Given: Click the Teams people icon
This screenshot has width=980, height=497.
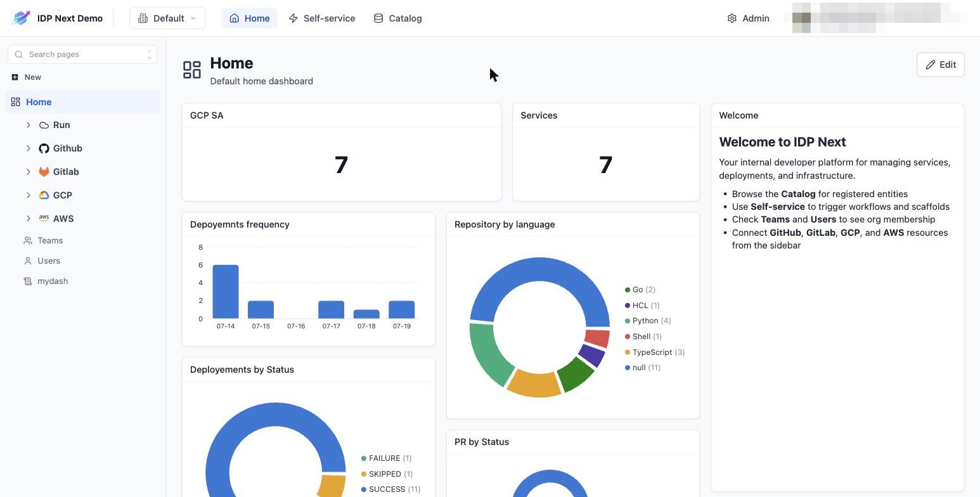Looking at the screenshot, I should [x=28, y=240].
